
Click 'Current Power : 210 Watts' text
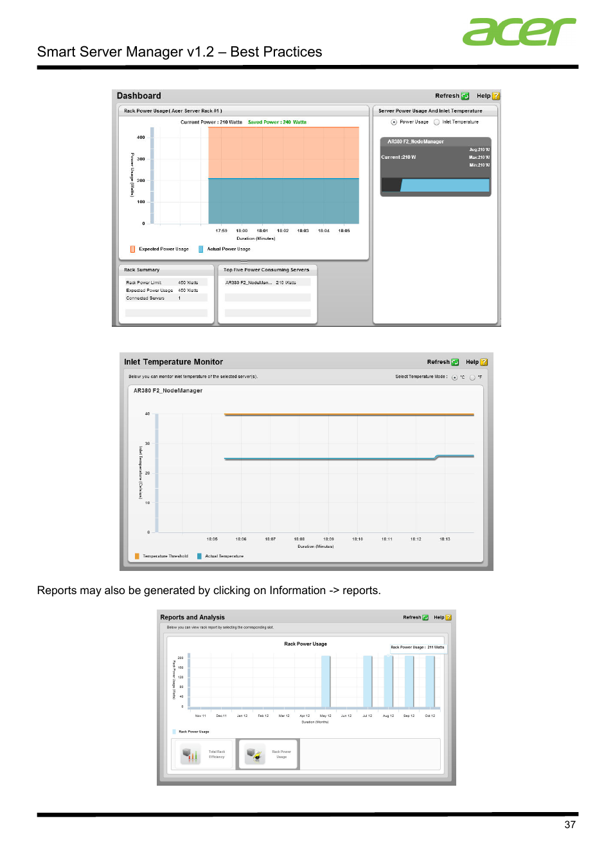click(211, 122)
